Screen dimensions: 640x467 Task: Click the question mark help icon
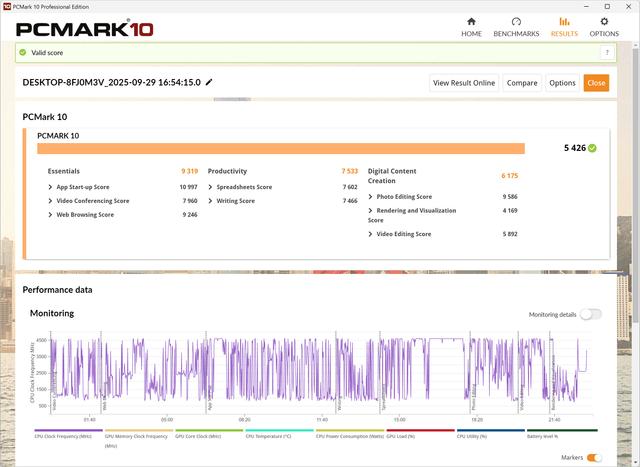(x=607, y=53)
